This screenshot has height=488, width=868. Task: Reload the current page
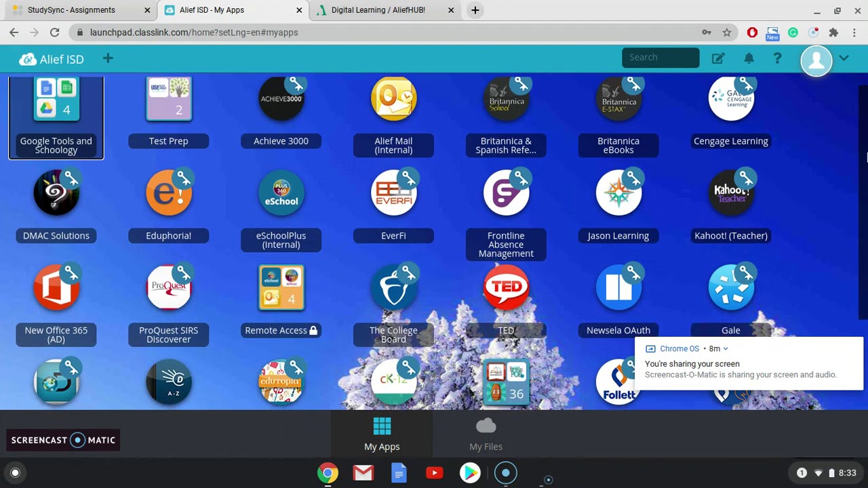[x=54, y=32]
